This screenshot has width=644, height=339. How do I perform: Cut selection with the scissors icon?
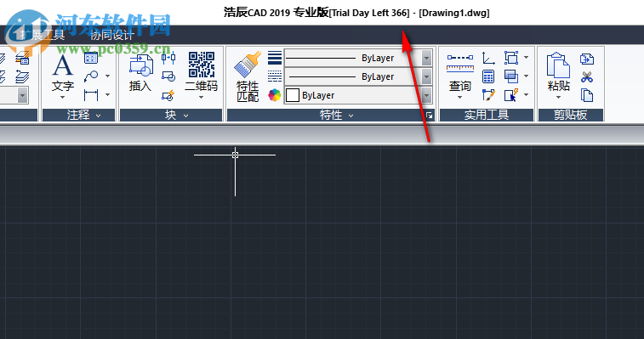click(587, 76)
